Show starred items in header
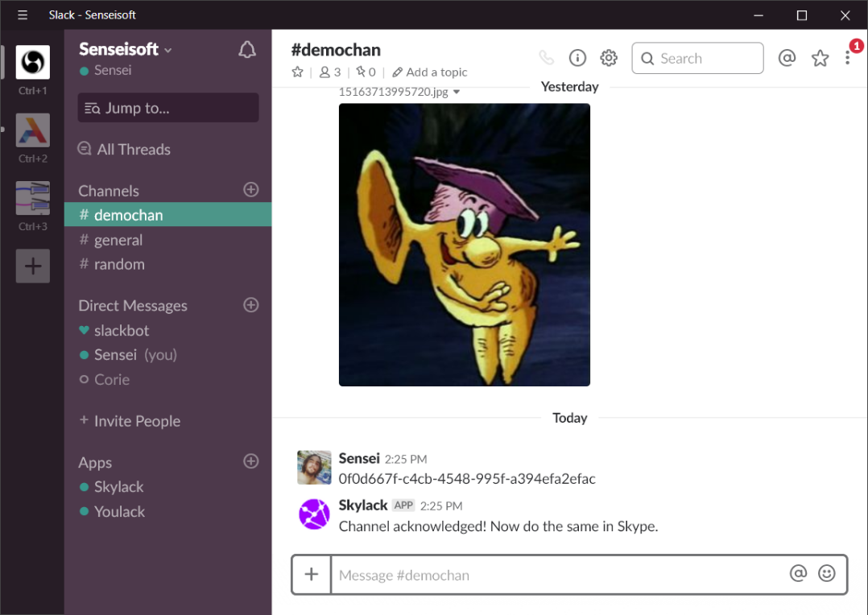This screenshot has width=868, height=615. click(820, 58)
